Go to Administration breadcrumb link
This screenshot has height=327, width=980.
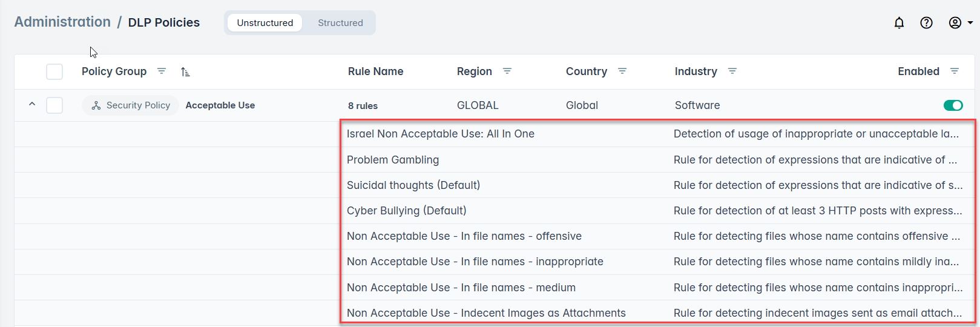coord(62,22)
